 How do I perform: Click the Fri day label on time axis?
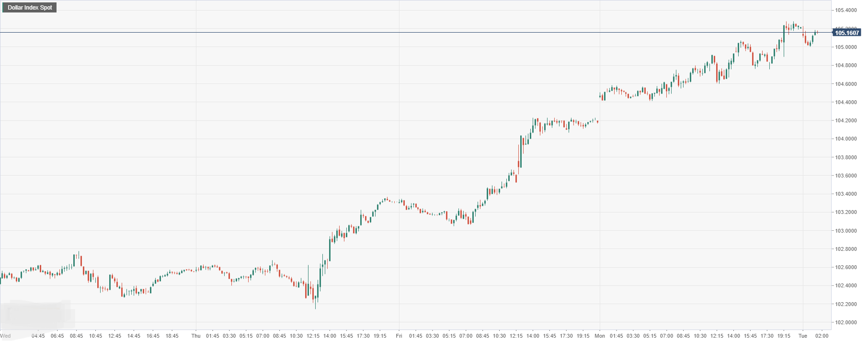[x=399, y=336]
